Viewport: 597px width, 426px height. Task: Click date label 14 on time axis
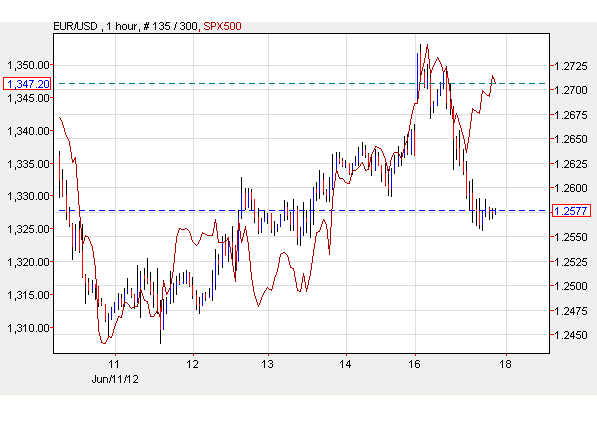click(345, 364)
